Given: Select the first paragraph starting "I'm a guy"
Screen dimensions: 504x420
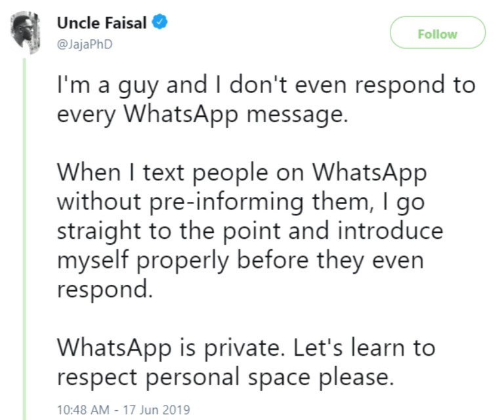Looking at the screenshot, I should 266,100.
